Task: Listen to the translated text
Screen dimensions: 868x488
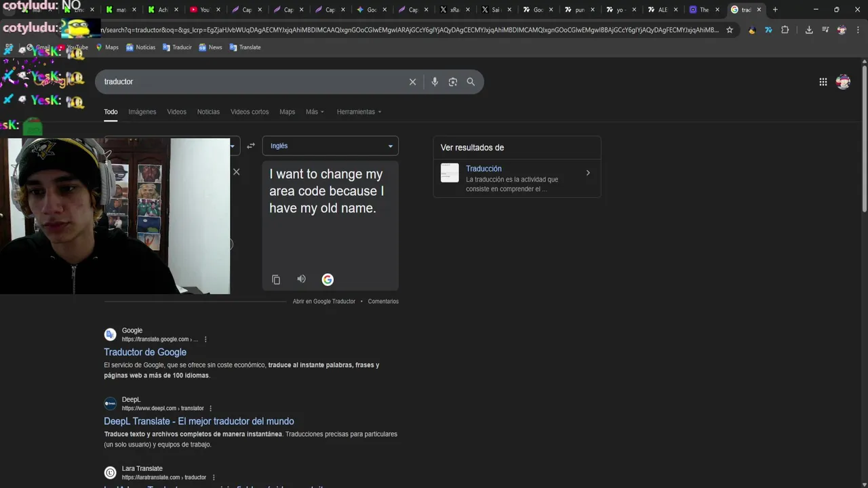Action: coord(301,279)
